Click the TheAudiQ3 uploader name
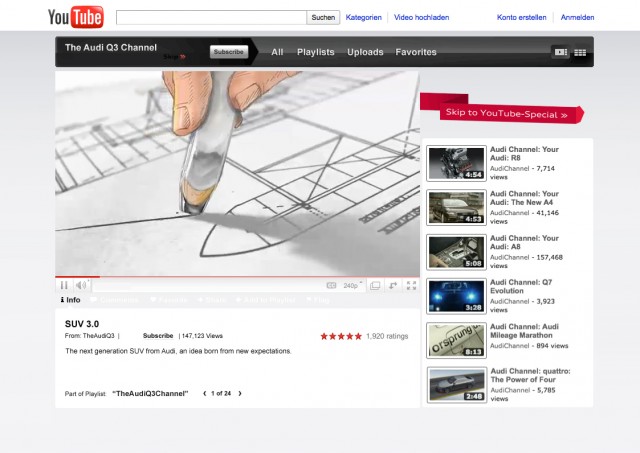The height and width of the screenshot is (453, 640). 98,336
